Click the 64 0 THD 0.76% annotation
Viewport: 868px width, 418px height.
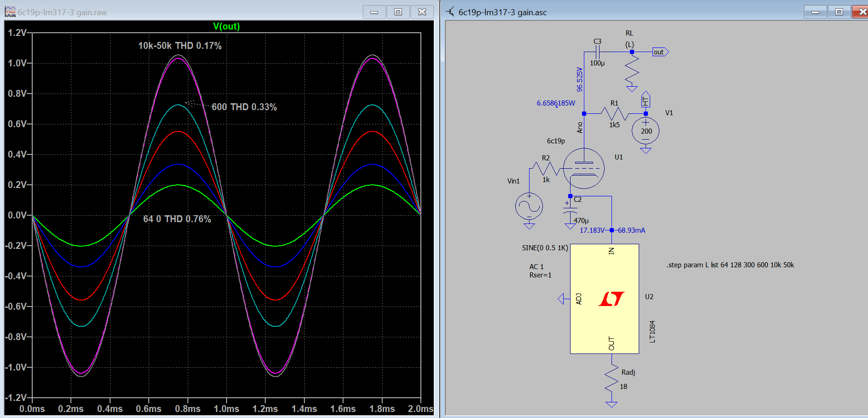pos(177,219)
